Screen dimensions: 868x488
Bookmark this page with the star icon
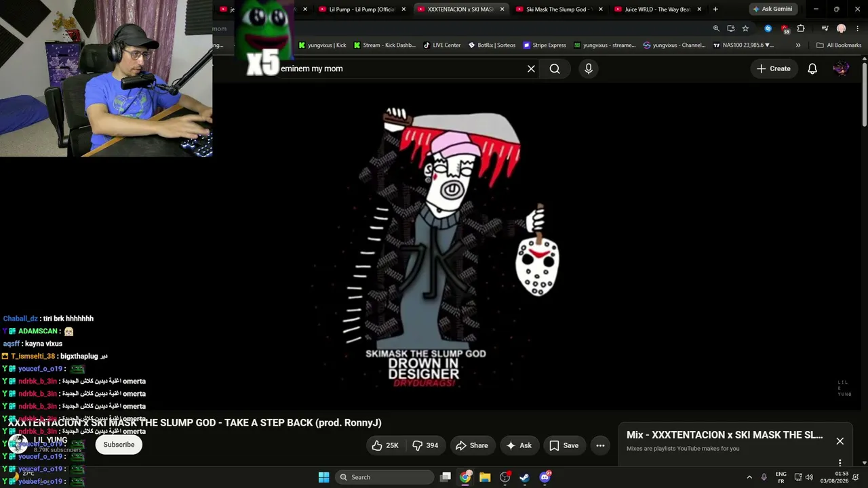tap(745, 28)
